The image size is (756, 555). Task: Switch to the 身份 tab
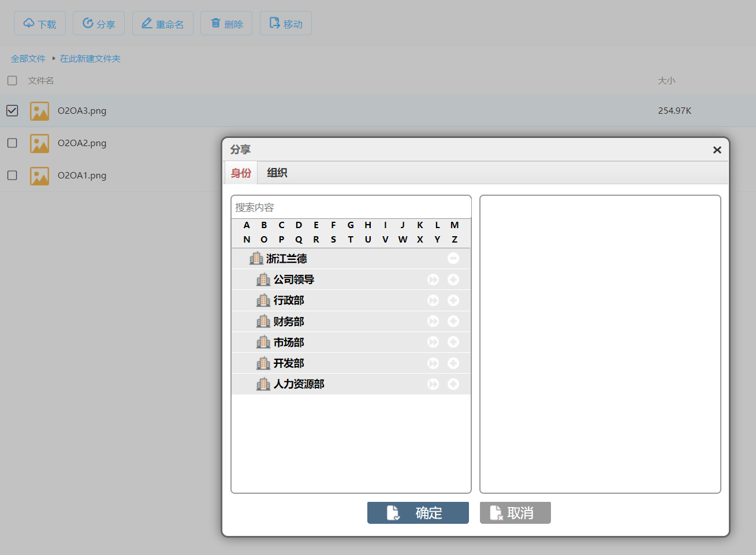tap(241, 173)
